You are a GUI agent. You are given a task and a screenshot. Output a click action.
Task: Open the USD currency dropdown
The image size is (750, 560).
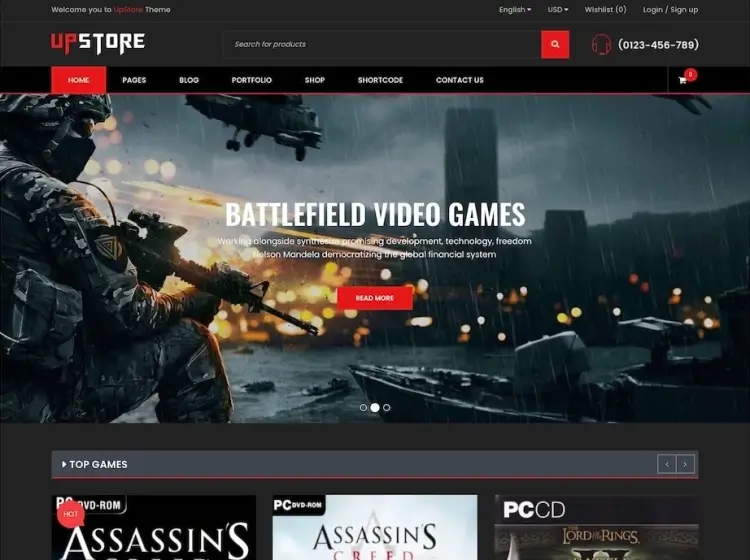[557, 10]
